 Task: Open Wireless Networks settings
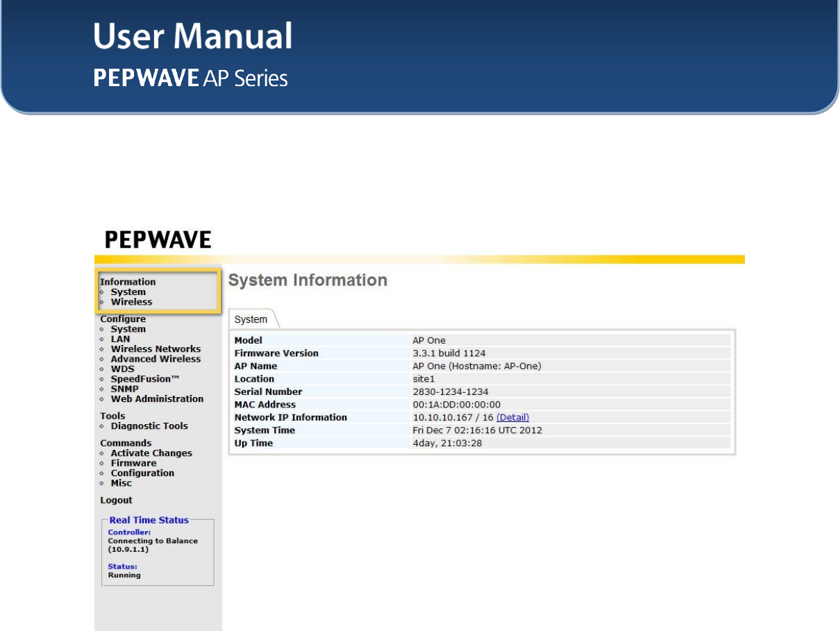tap(156, 349)
